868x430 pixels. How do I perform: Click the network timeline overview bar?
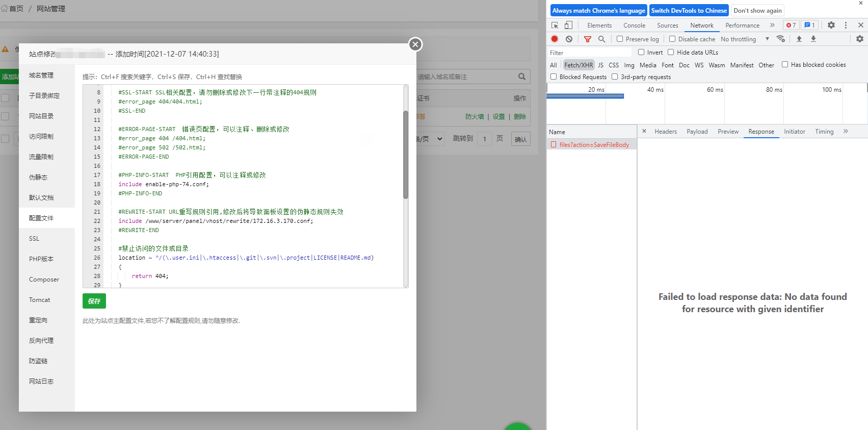click(585, 96)
